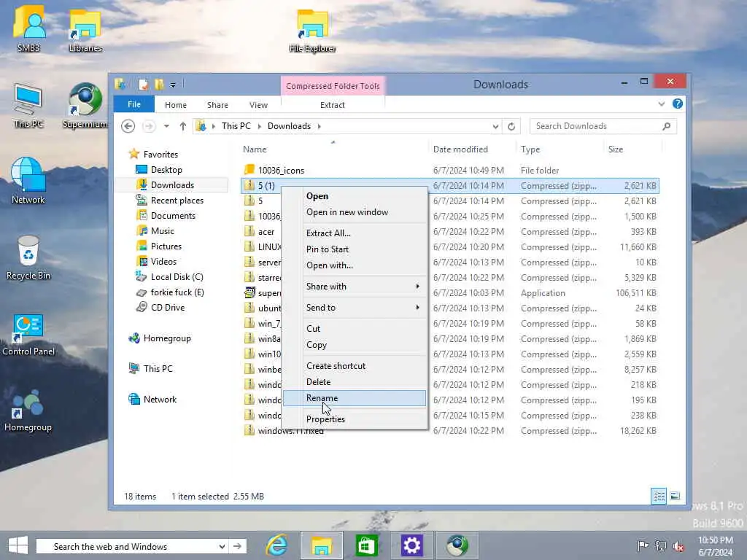This screenshot has width=747, height=560.
Task: Refresh the Downloads folder view
Action: coord(511,126)
